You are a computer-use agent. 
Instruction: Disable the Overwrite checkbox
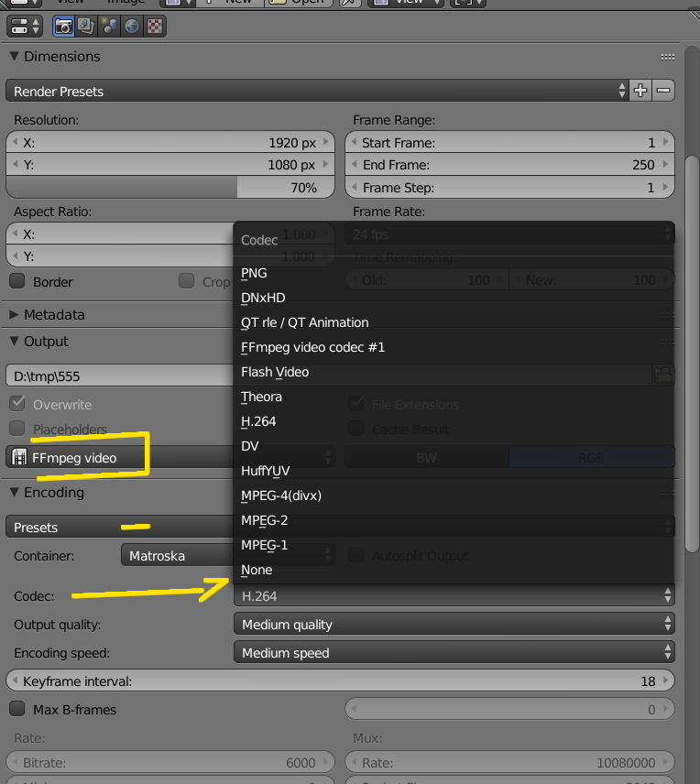point(17,404)
